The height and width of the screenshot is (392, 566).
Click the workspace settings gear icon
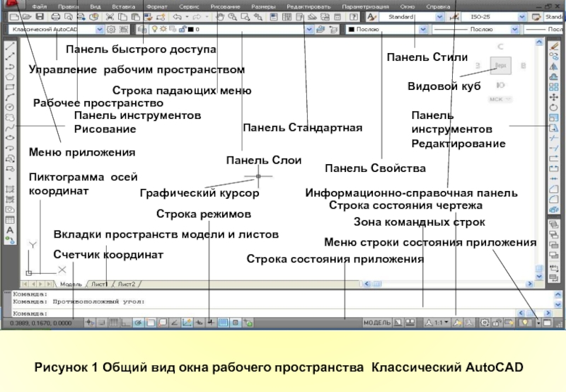[x=110, y=30]
